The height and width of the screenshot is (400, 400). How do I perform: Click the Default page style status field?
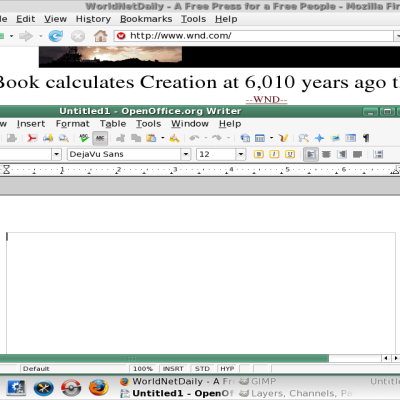pyautogui.click(x=74, y=369)
